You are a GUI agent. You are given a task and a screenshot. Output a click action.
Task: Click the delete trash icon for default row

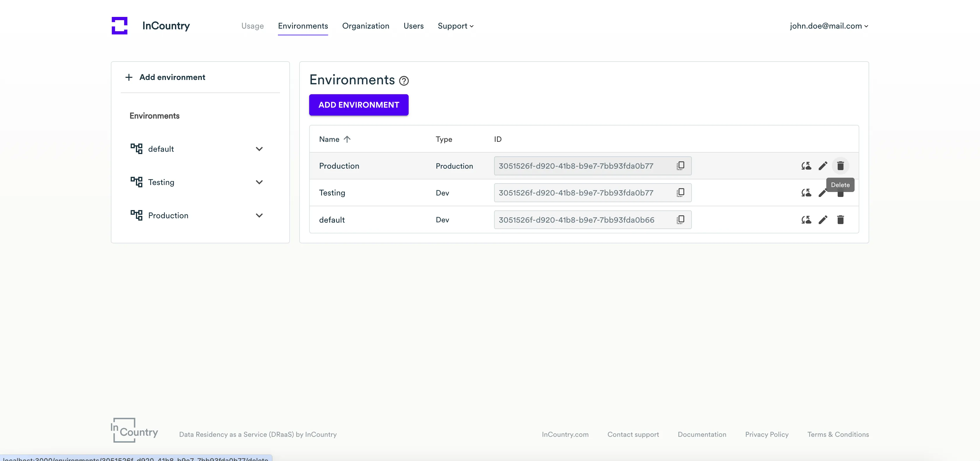840,220
